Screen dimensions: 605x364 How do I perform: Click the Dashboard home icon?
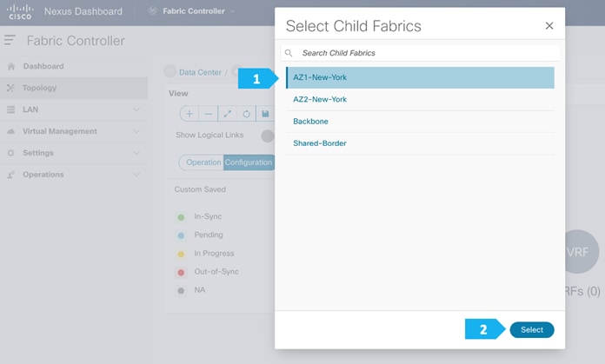pos(10,66)
